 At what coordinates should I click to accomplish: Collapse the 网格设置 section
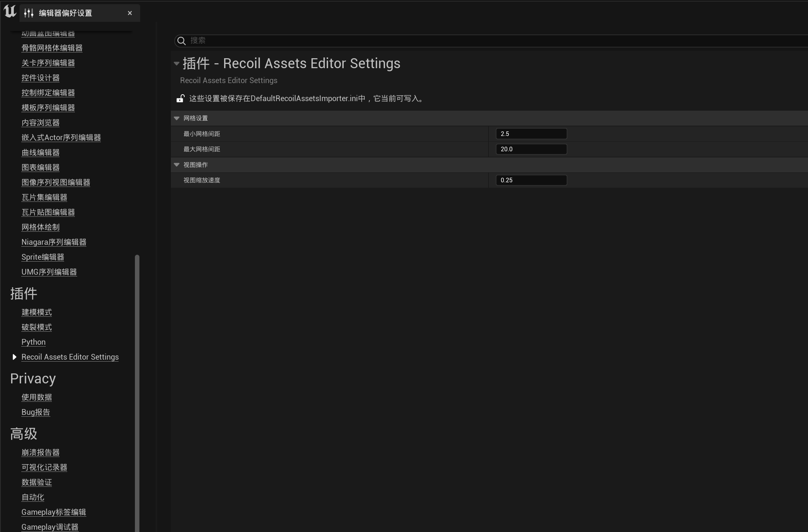pyautogui.click(x=177, y=118)
